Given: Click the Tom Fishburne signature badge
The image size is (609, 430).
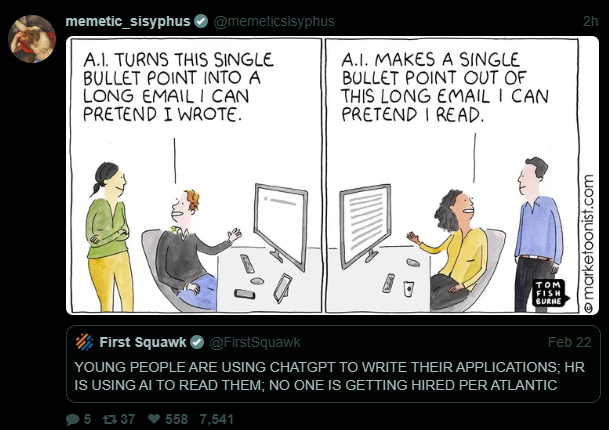Looking at the screenshot, I should coord(550,293).
